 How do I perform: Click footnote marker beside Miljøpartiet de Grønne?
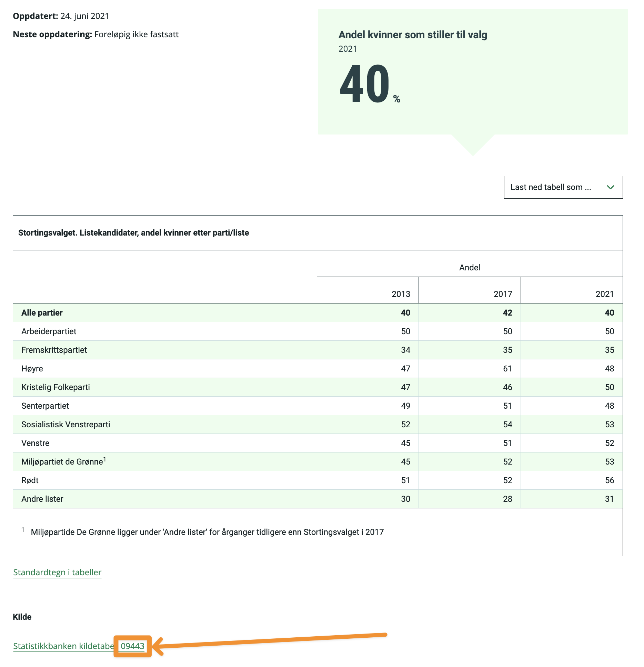point(105,459)
